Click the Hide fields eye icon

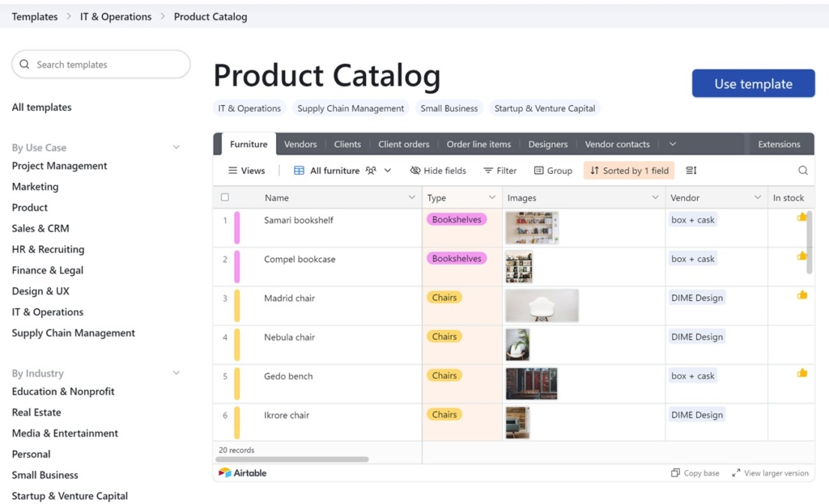pos(415,171)
